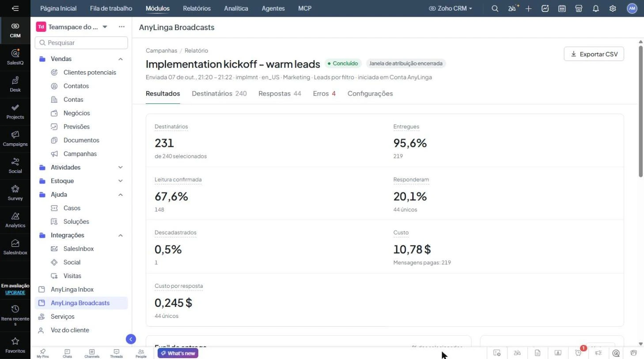644x359 pixels.
Task: Open the Zoho CRM switcher dropdown
Action: (451, 8)
